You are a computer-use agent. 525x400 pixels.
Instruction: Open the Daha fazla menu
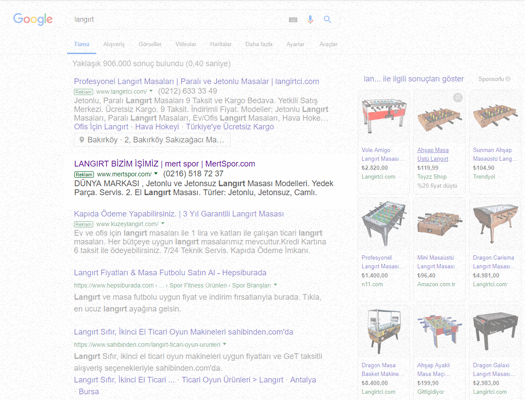(x=259, y=44)
